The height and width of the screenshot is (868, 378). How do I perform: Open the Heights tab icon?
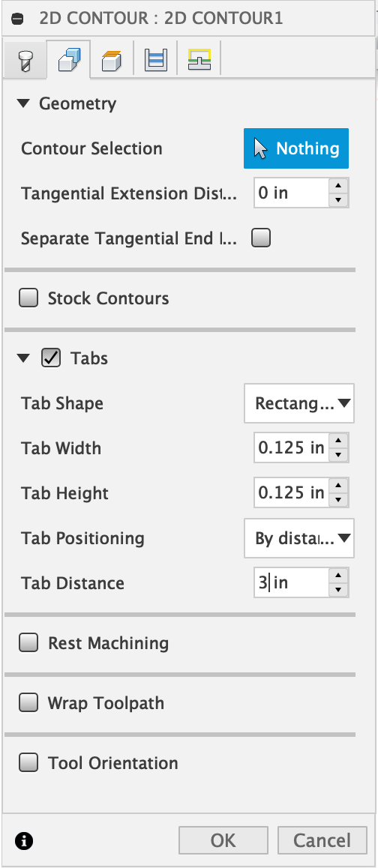[x=112, y=59]
